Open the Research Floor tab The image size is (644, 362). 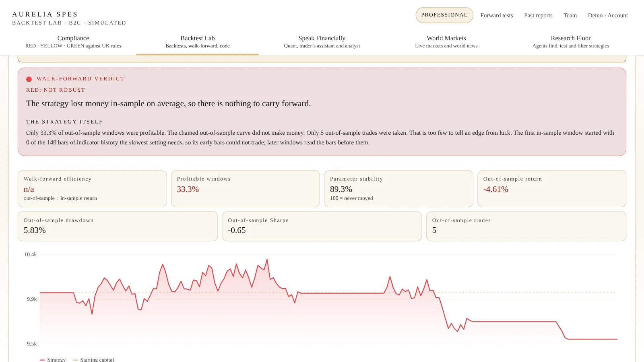point(571,42)
